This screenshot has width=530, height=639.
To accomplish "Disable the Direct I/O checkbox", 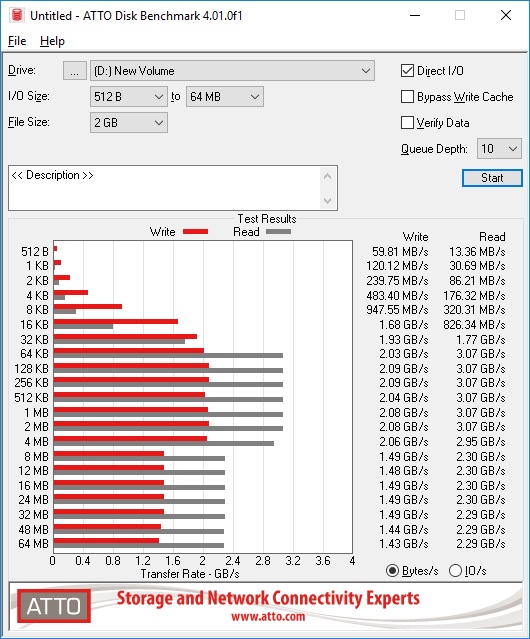I will point(407,71).
